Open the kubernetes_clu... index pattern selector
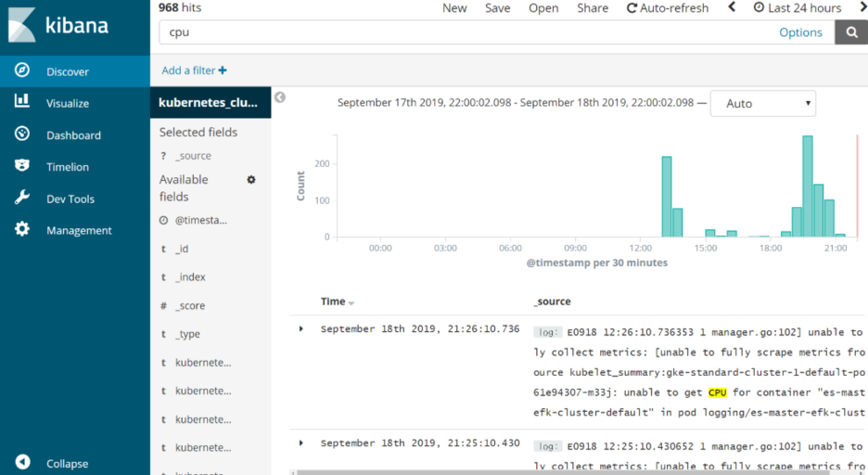The width and height of the screenshot is (868, 475). coord(211,102)
